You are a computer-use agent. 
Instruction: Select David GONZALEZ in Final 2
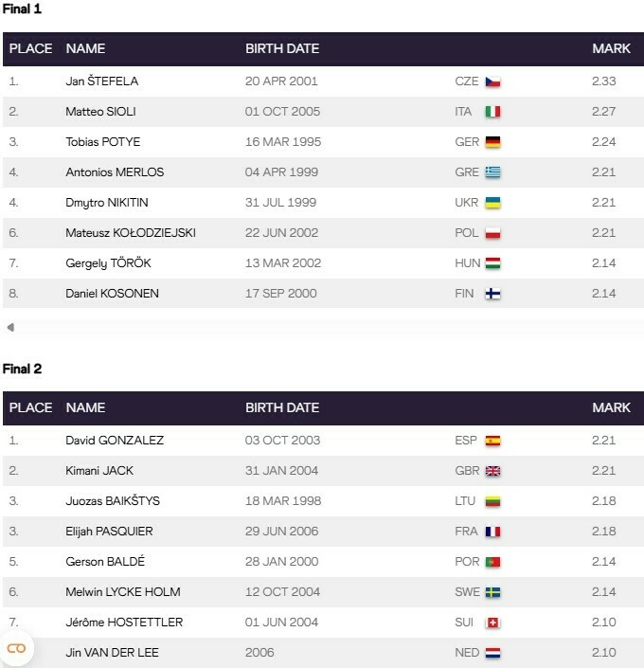114,441
